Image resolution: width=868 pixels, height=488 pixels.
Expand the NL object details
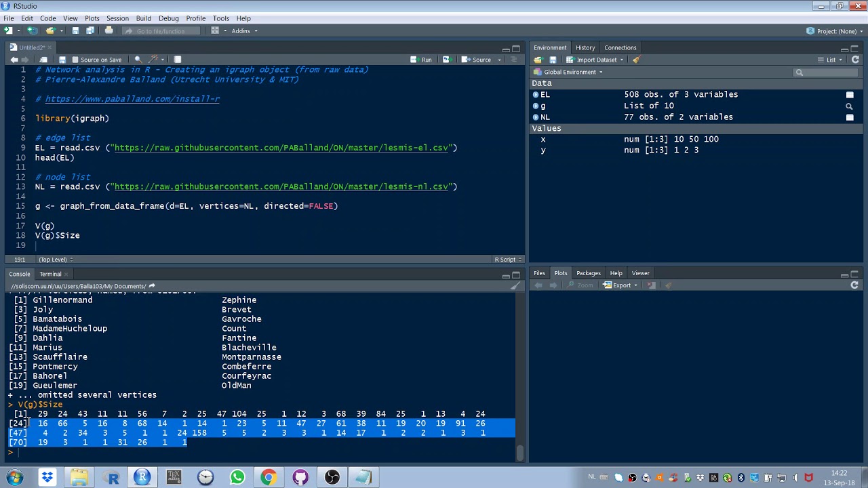click(x=536, y=117)
